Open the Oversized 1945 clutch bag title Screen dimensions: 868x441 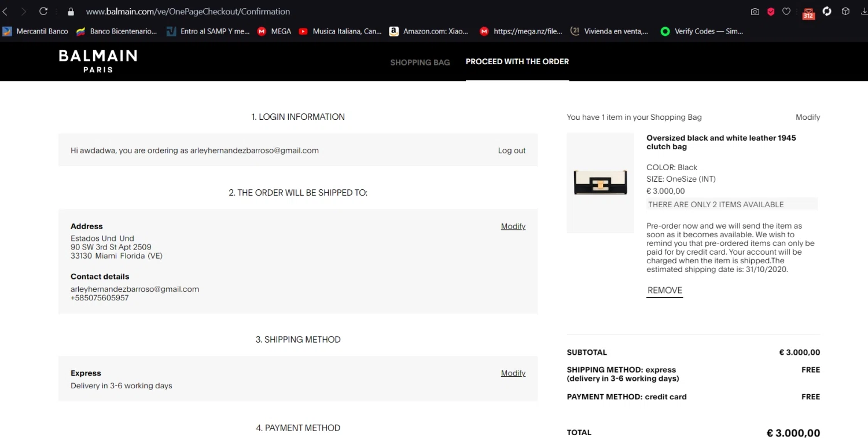coord(721,142)
